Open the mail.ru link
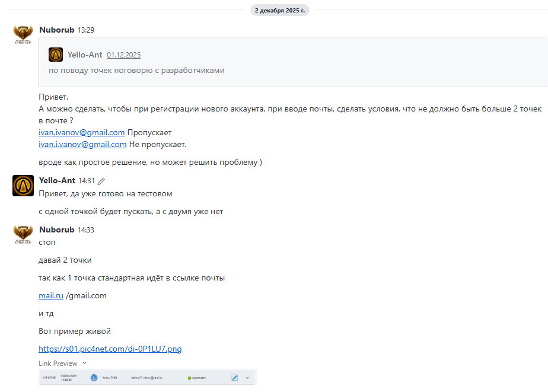The height and width of the screenshot is (392, 548). [50, 295]
